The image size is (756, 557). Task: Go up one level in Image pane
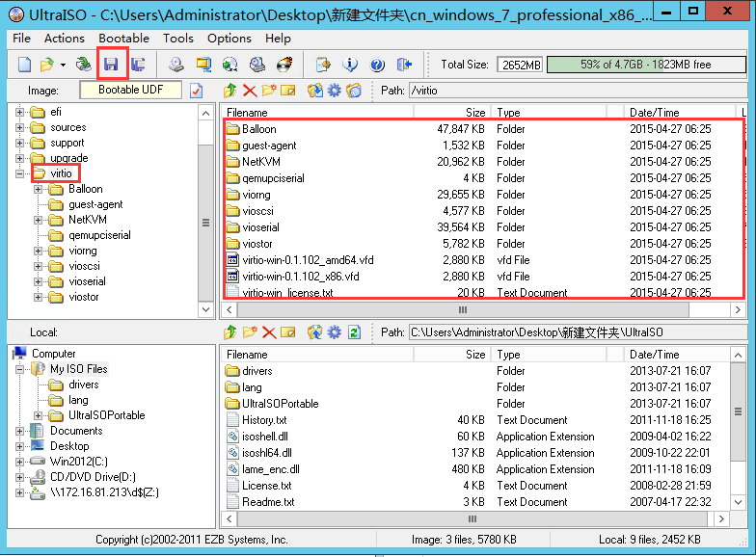[229, 91]
